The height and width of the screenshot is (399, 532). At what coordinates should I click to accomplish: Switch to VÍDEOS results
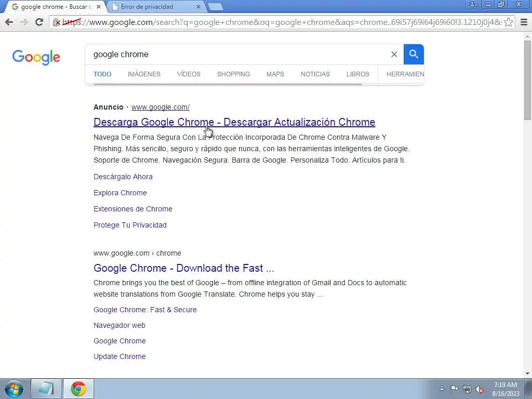coord(189,74)
